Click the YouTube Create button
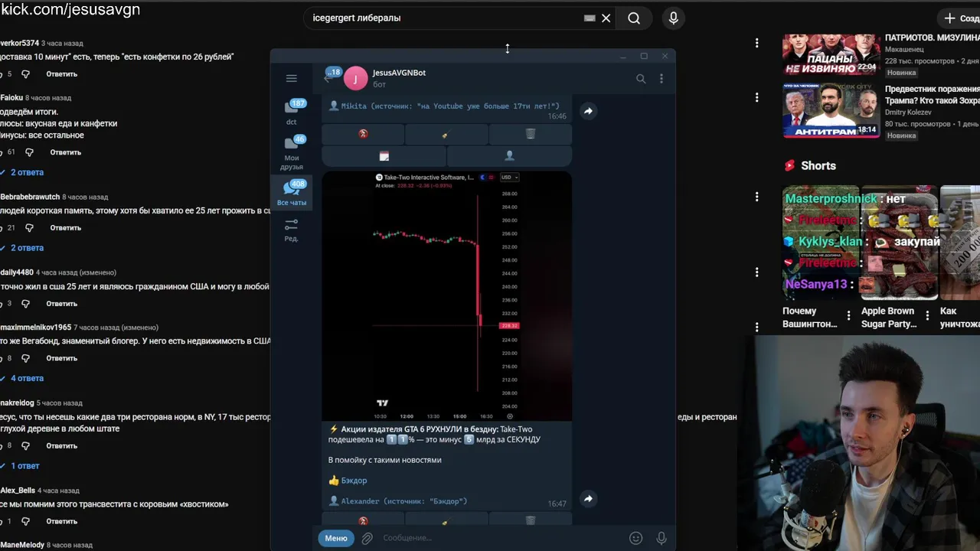 tap(960, 18)
